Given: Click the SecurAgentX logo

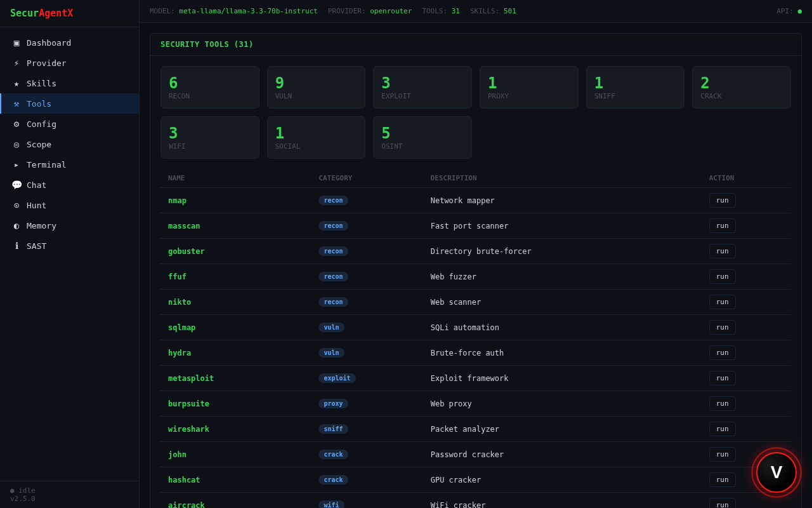Looking at the screenshot, I should (x=41, y=13).
